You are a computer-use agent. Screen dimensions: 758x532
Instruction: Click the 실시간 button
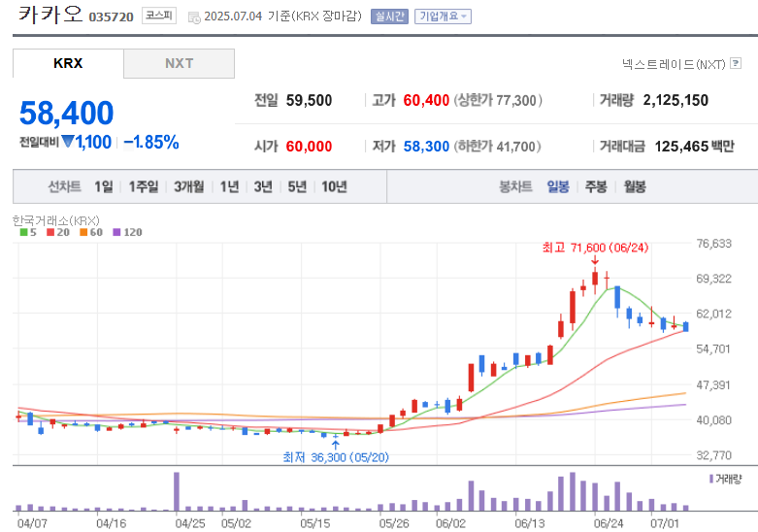(x=389, y=17)
